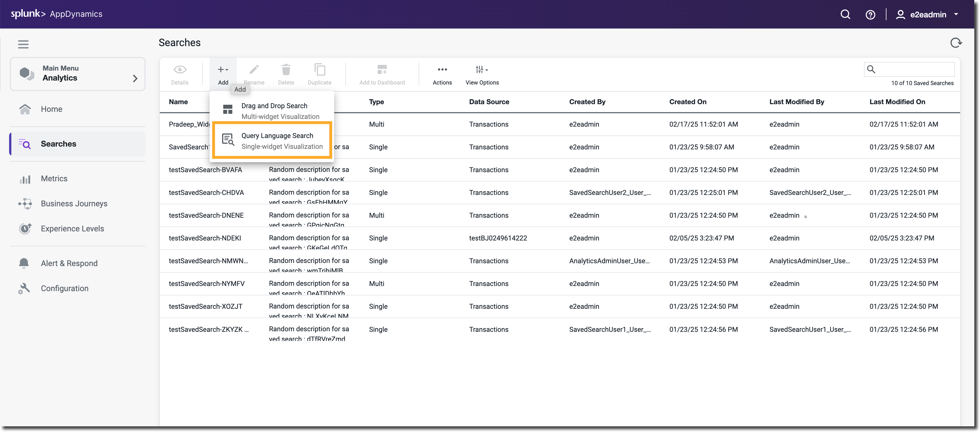This screenshot has width=980, height=432.
Task: Expand the Main Menu Analytics selector
Action: pos(78,74)
